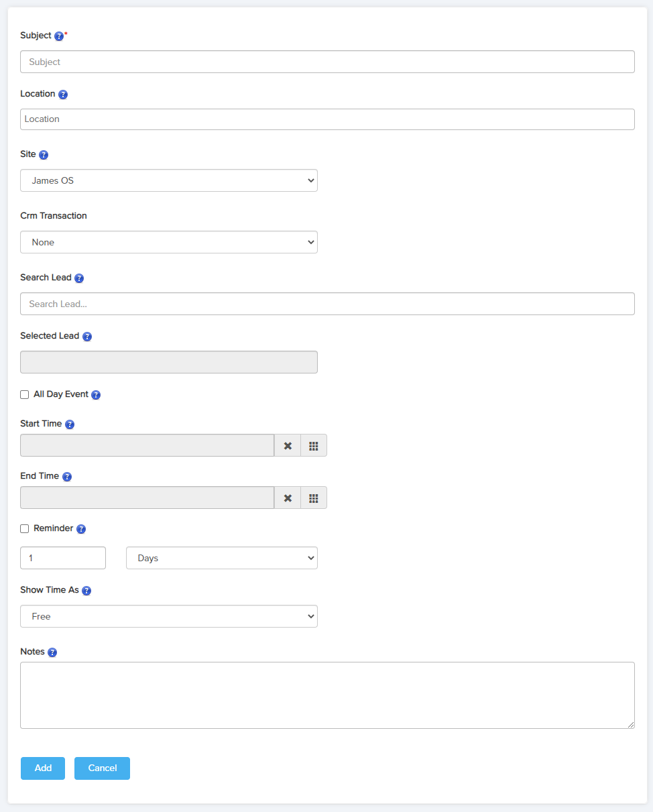Click the Search Lead help icon
Screen dimensions: 653x812
click(x=79, y=278)
